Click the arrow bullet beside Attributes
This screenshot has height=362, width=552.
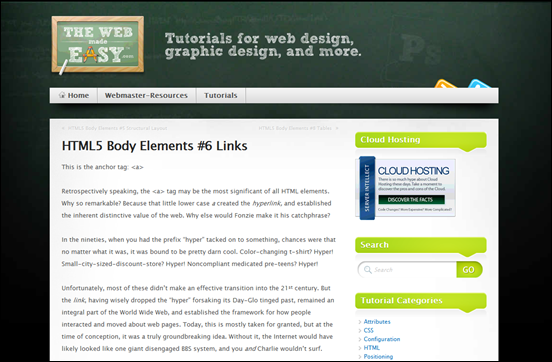point(360,322)
